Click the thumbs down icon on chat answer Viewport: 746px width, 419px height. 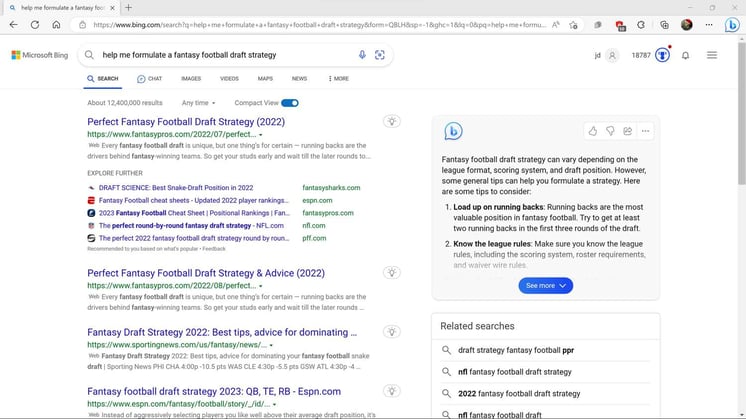pyautogui.click(x=610, y=131)
